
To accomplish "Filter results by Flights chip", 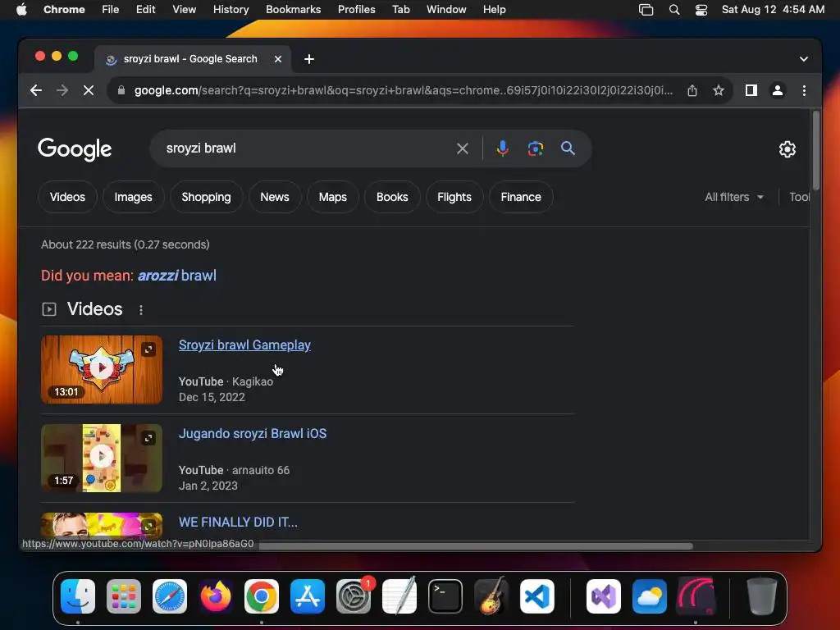I will pyautogui.click(x=454, y=197).
